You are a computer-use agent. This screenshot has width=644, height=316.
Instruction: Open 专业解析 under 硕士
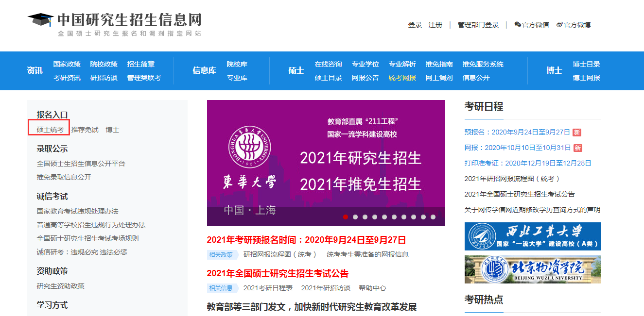point(402,64)
